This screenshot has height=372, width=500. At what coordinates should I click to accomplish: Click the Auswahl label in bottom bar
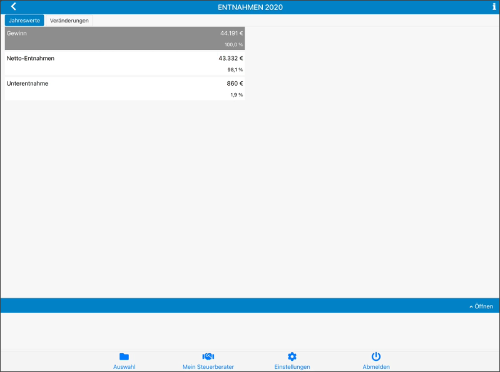[124, 367]
